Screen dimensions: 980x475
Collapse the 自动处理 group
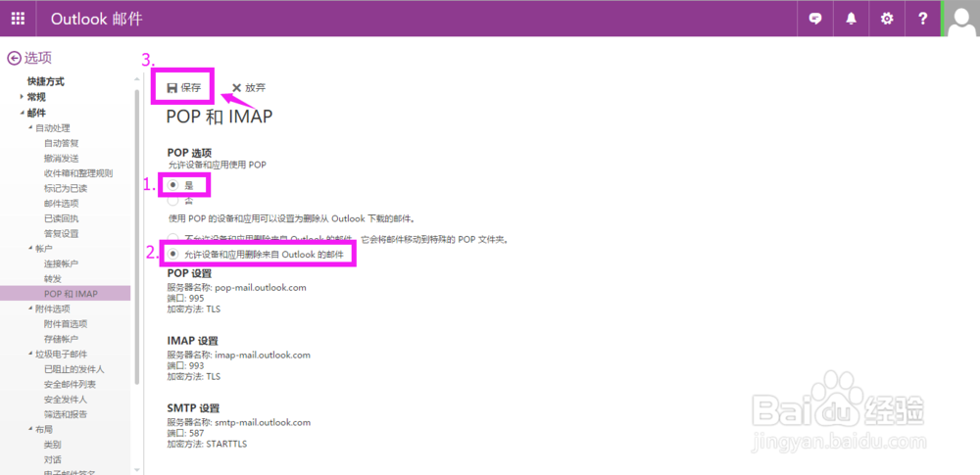pos(30,127)
